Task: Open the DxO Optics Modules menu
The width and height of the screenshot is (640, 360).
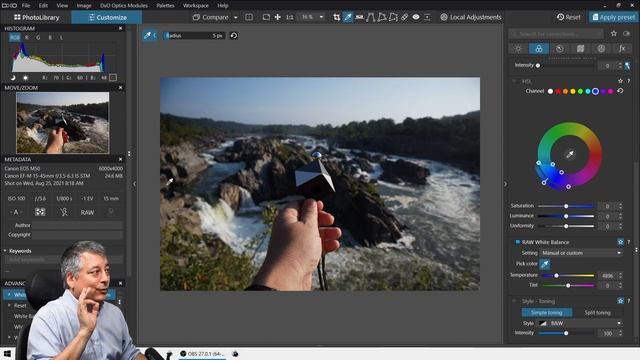Action: pos(124,5)
